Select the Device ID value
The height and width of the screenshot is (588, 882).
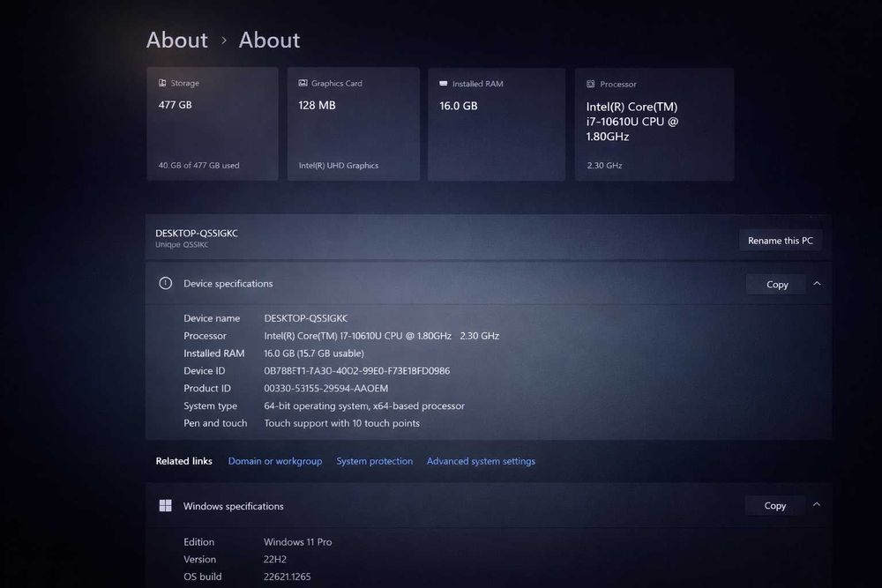pos(356,370)
